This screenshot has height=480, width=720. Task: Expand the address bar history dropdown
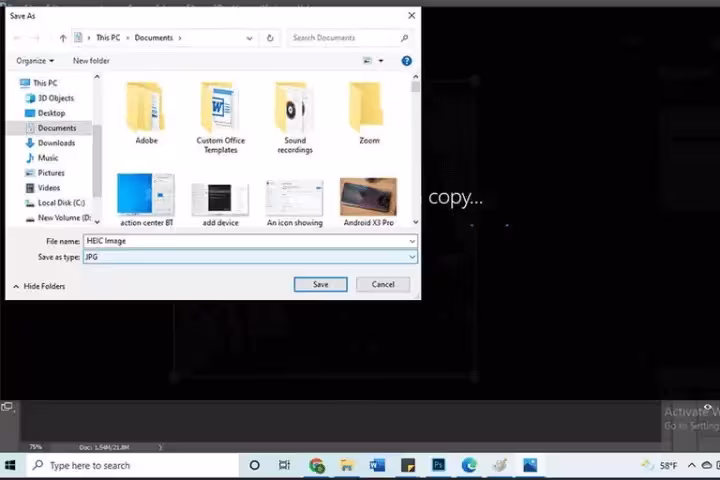(249, 38)
